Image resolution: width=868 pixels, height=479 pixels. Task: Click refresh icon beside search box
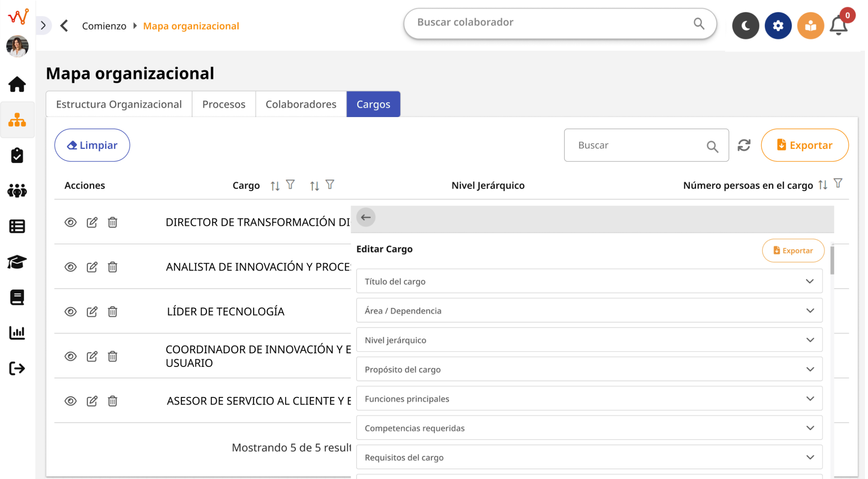(744, 145)
